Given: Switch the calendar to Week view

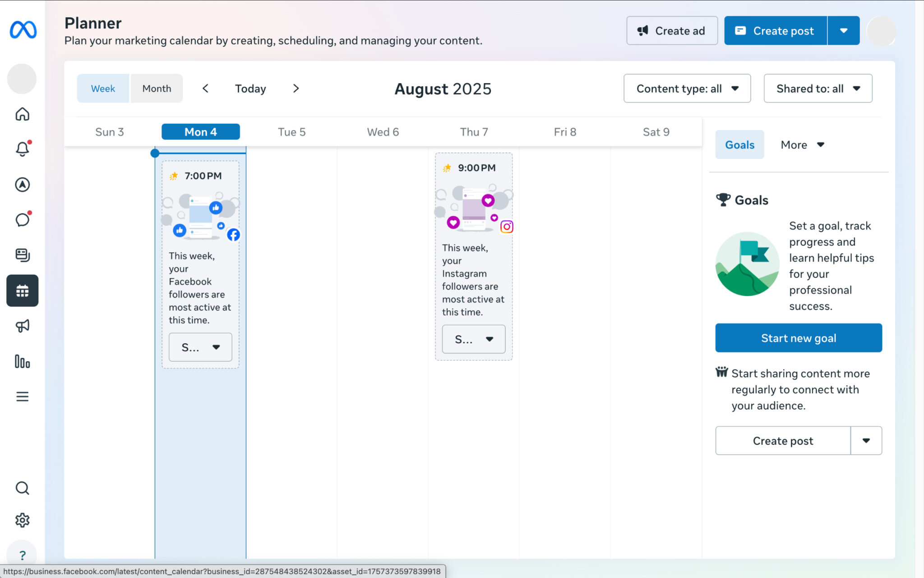Looking at the screenshot, I should (x=103, y=88).
